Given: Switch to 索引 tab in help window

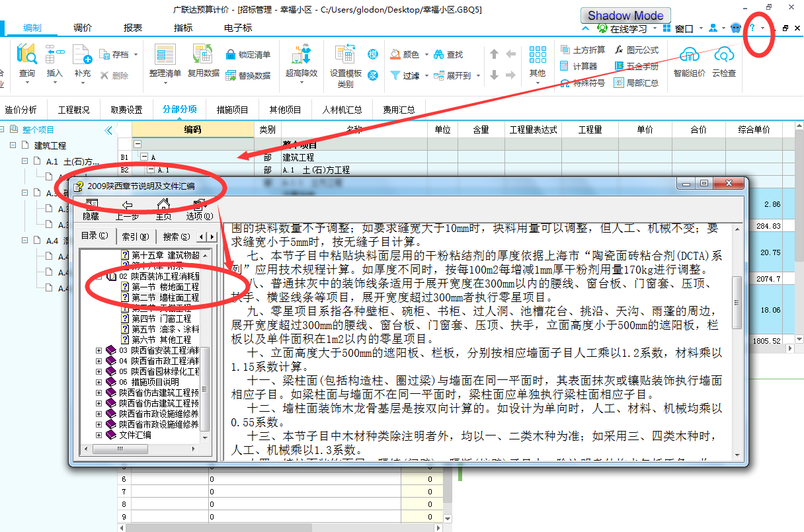Looking at the screenshot, I should click(137, 236).
